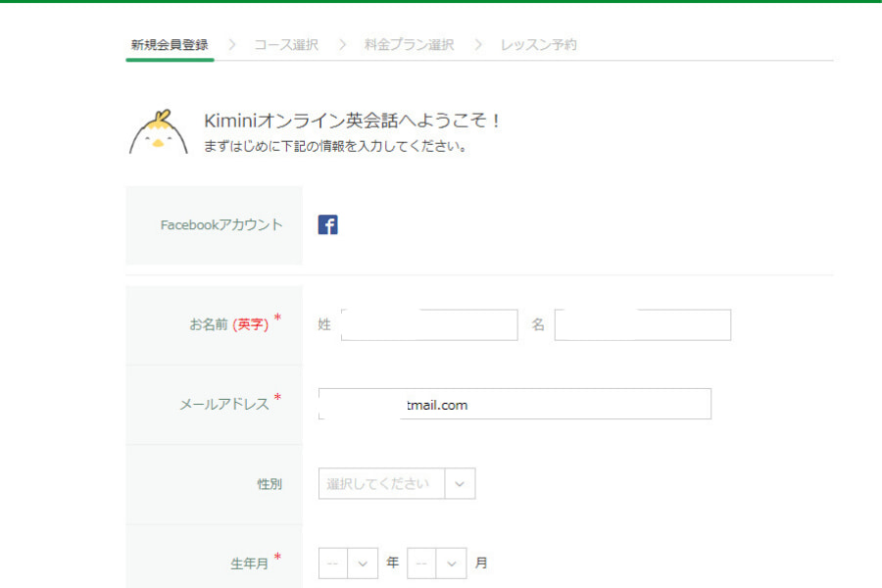The width and height of the screenshot is (882, 588).
Task: Open the birth month dropdown
Action: click(x=437, y=563)
